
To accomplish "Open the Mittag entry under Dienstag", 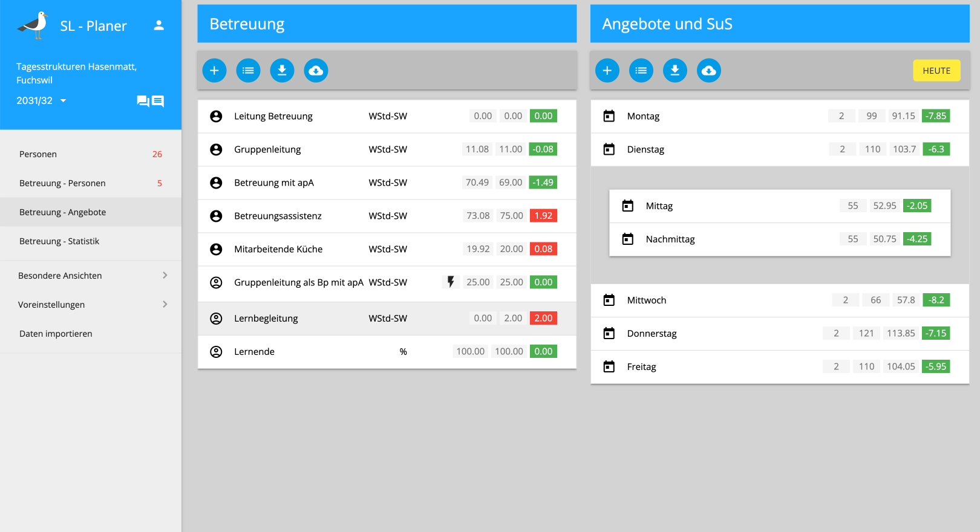I will pyautogui.click(x=659, y=206).
